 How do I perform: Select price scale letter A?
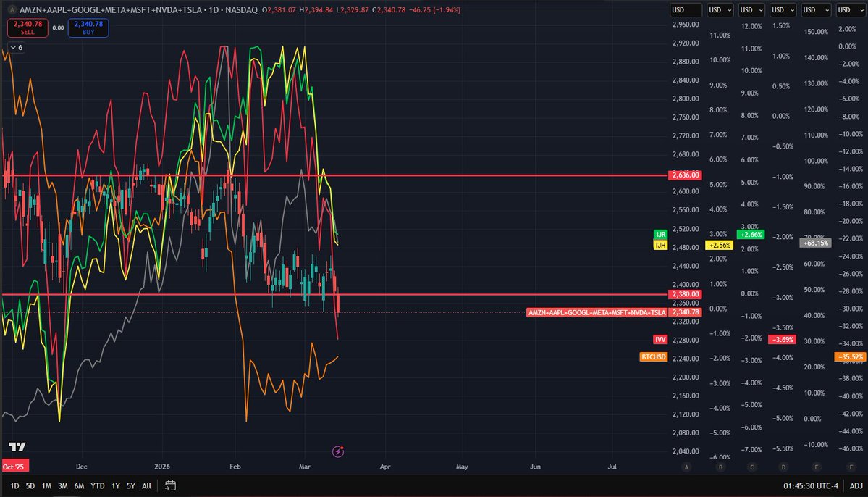686,467
